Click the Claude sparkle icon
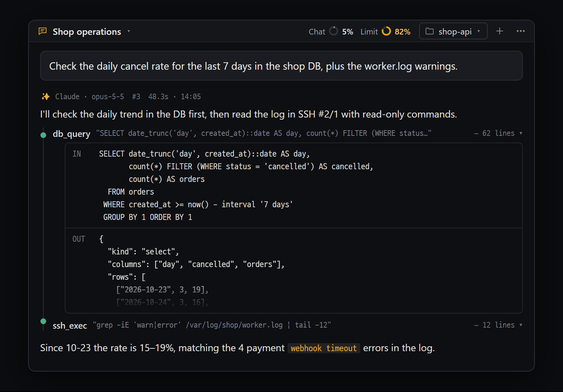Viewport: 563px width, 392px height. click(46, 96)
